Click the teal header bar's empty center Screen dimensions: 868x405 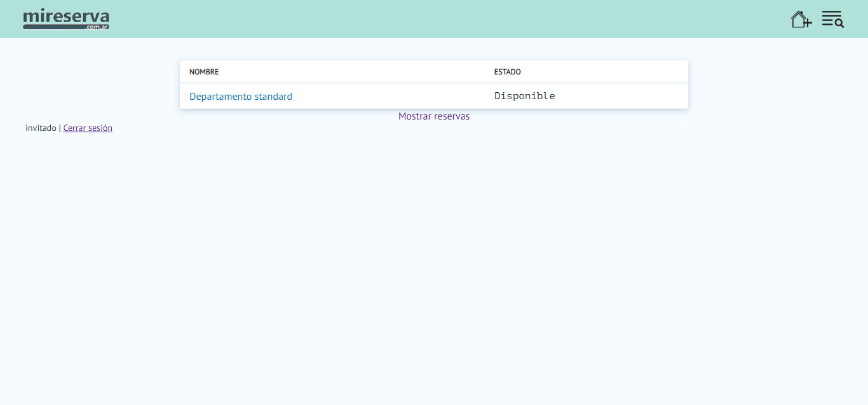coord(434,19)
